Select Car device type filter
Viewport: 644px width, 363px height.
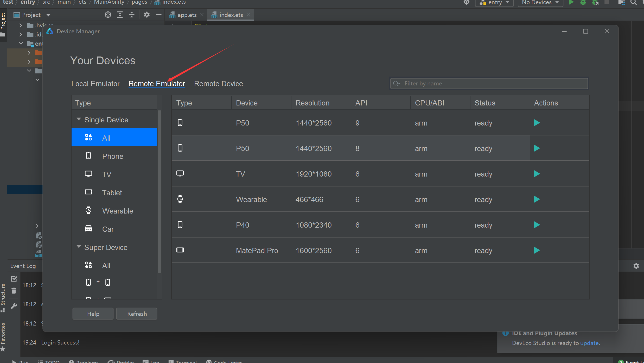click(108, 229)
